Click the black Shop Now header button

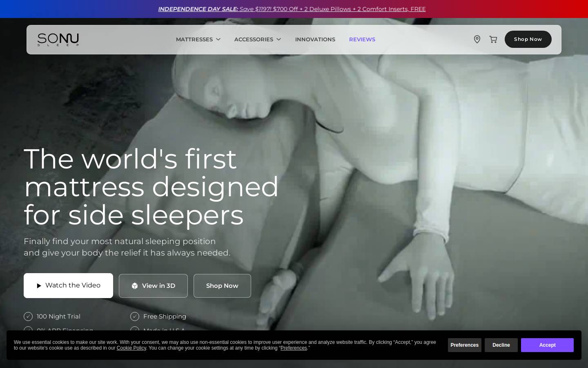pos(528,39)
